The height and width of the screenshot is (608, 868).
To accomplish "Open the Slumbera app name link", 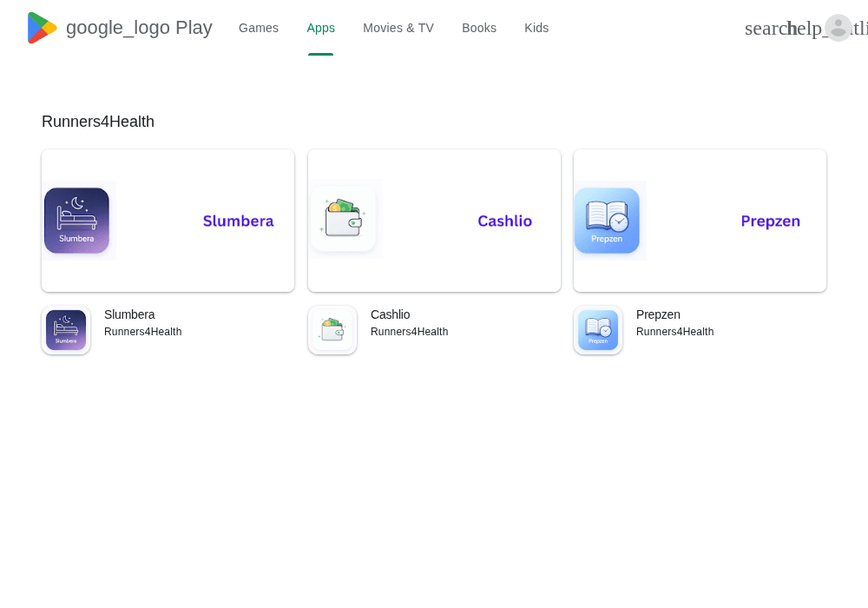I will tap(129, 314).
